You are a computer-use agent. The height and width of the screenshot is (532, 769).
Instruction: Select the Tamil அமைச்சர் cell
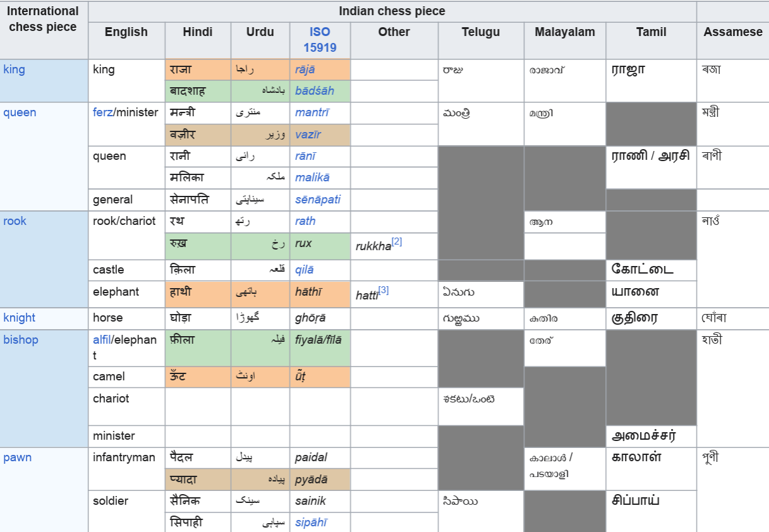coord(651,437)
